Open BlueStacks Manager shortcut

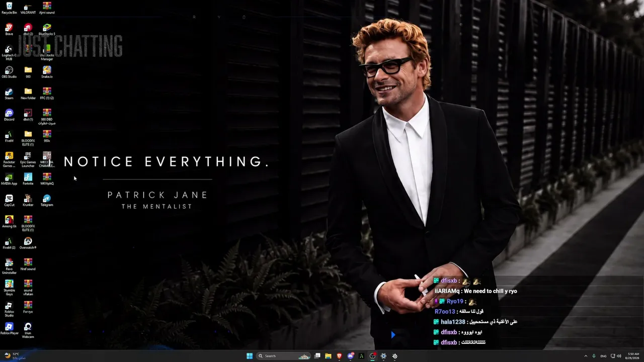coord(47,52)
